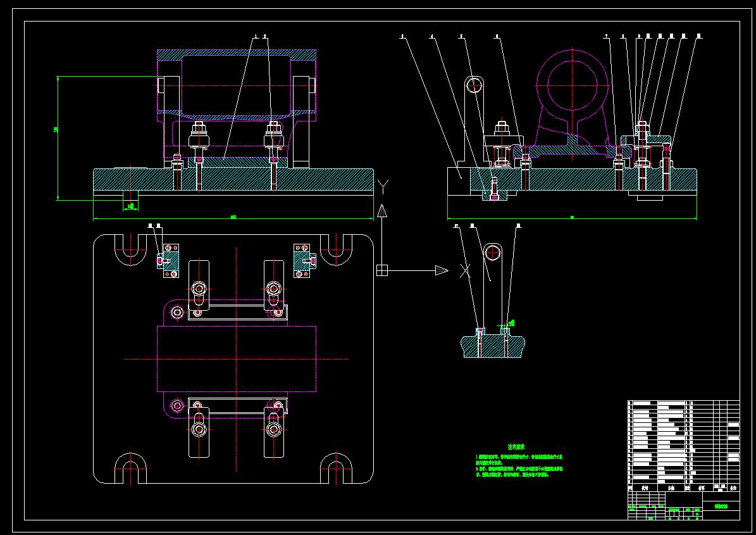Viewport: 756px width, 535px height.
Task: Select the overall width dimension below front section view
Action: click(x=233, y=217)
